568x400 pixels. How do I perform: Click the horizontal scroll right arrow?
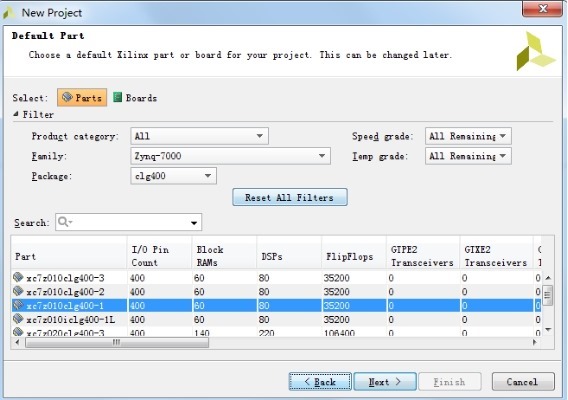tap(535, 342)
